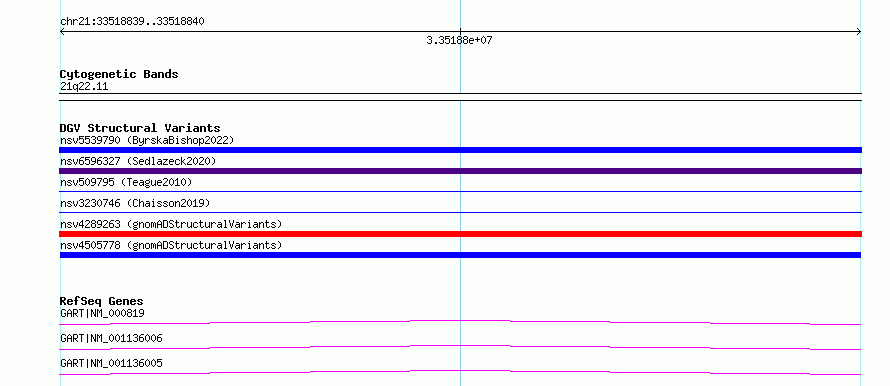Select the DGV Structural Variants track title
Screen dimensions: 890x386
coord(140,128)
